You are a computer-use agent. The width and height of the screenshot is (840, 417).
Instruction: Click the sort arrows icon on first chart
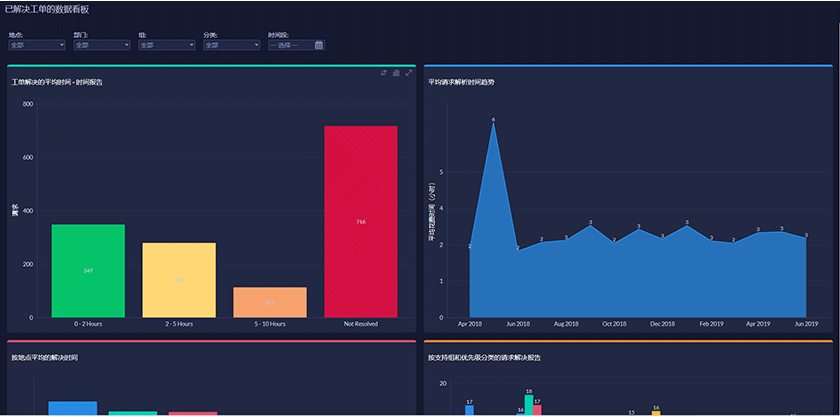tap(384, 73)
